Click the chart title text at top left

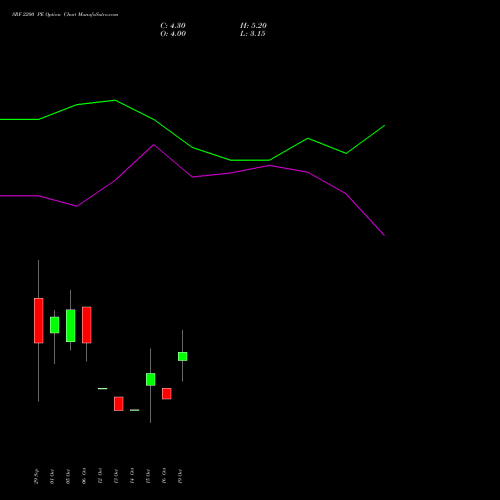(x=65, y=15)
